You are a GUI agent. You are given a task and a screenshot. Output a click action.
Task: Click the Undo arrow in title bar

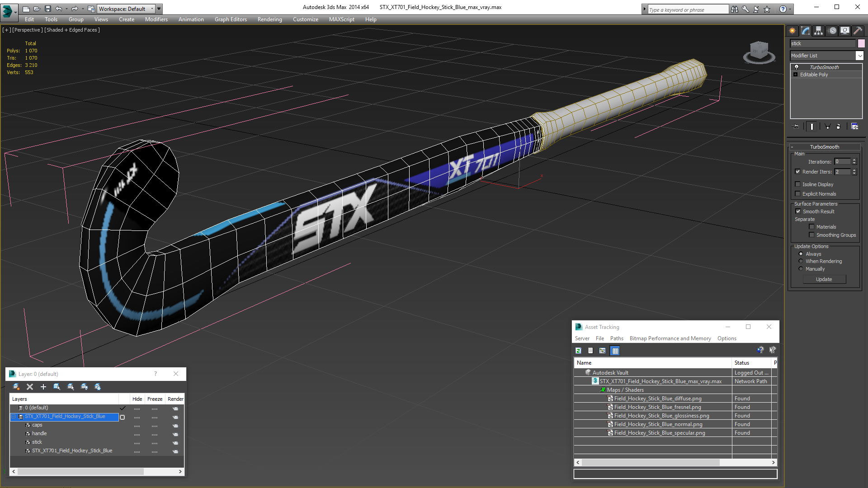pos(59,9)
